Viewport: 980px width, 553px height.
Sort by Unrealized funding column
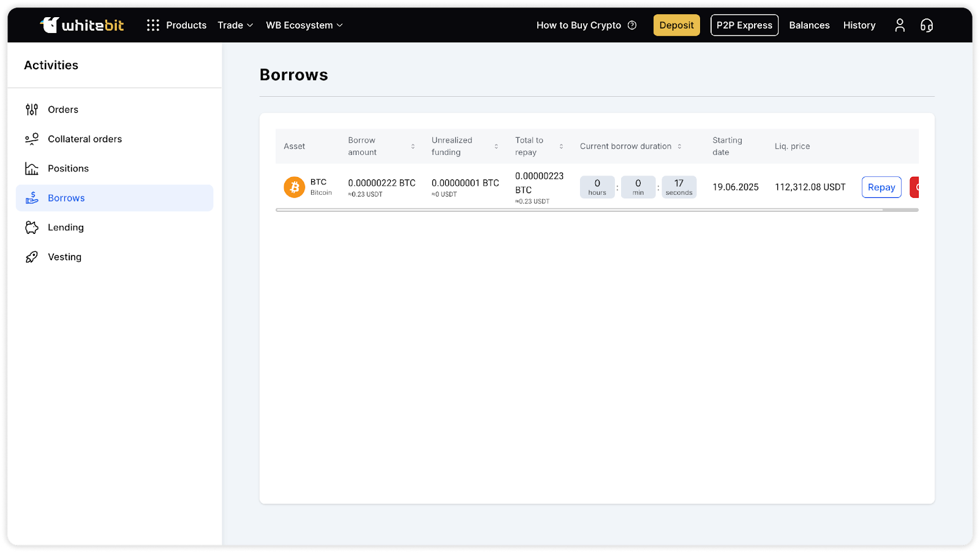tap(496, 146)
